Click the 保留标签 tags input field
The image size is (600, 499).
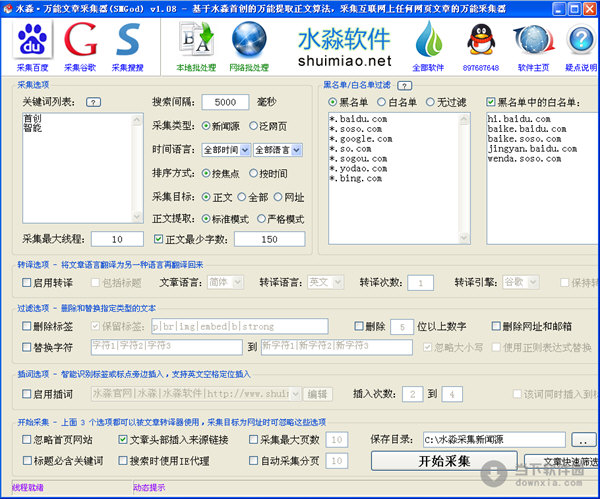240,326
